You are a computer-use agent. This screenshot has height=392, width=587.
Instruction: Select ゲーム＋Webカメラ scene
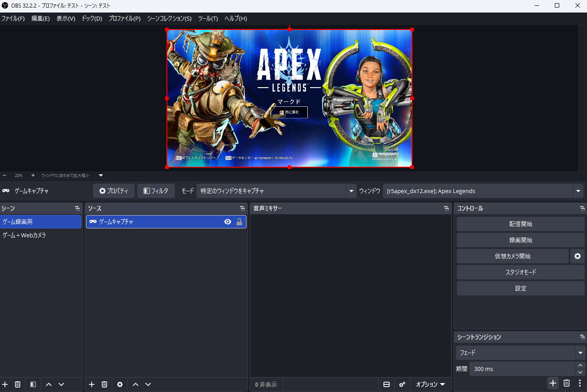41,235
